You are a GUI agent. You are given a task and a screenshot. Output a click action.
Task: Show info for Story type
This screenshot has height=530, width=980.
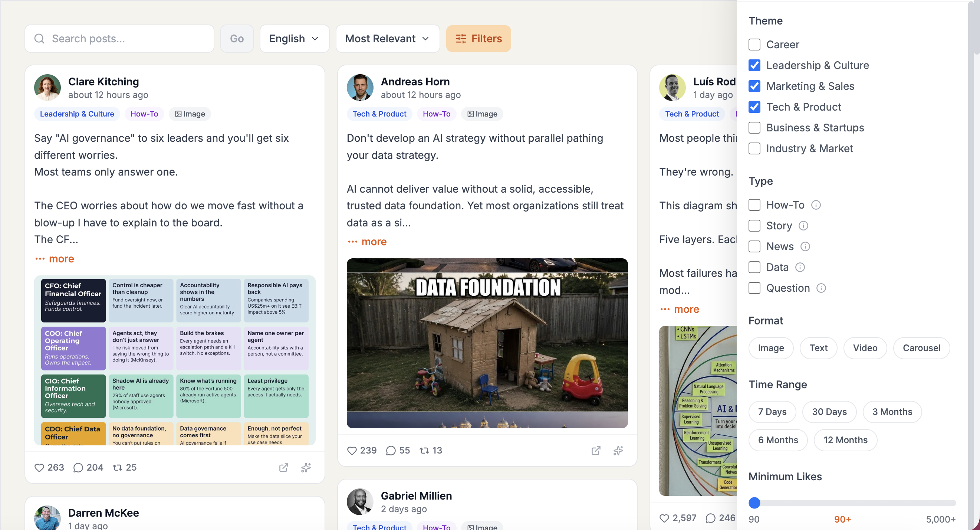(x=803, y=226)
